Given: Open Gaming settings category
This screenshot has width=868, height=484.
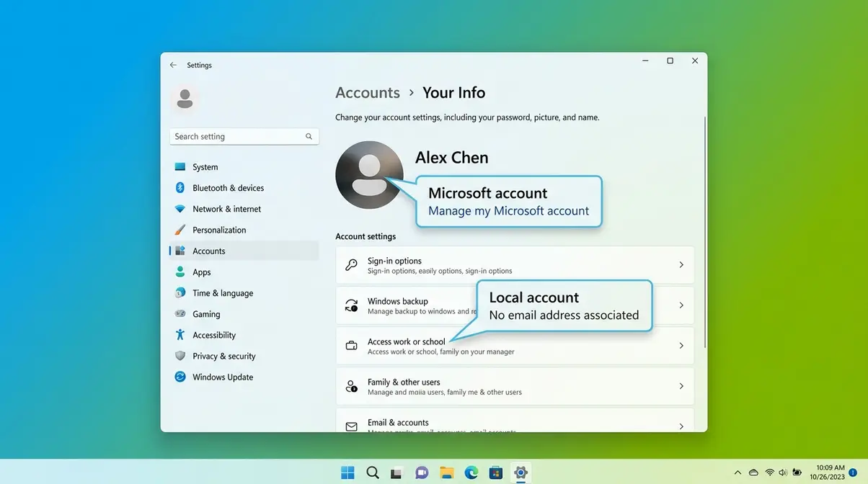Looking at the screenshot, I should pos(244,314).
